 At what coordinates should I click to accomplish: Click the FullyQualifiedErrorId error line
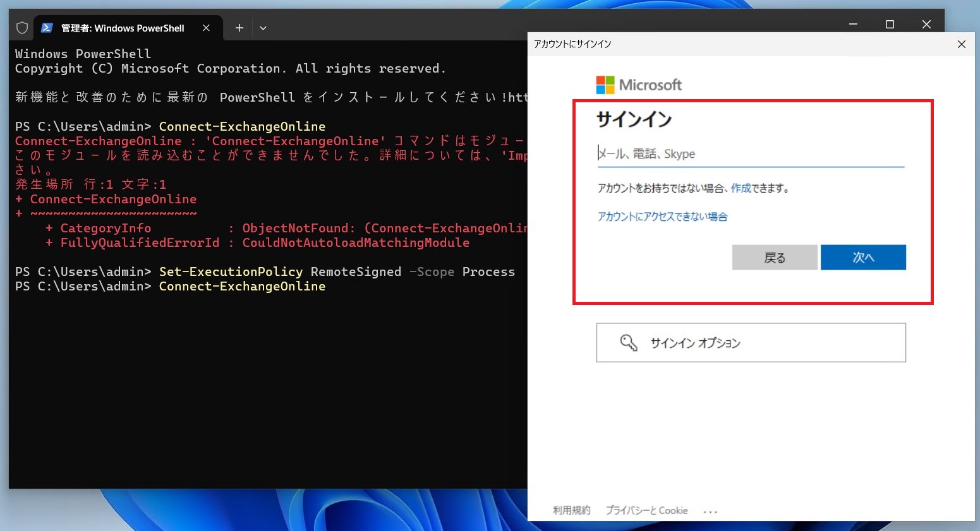click(258, 243)
